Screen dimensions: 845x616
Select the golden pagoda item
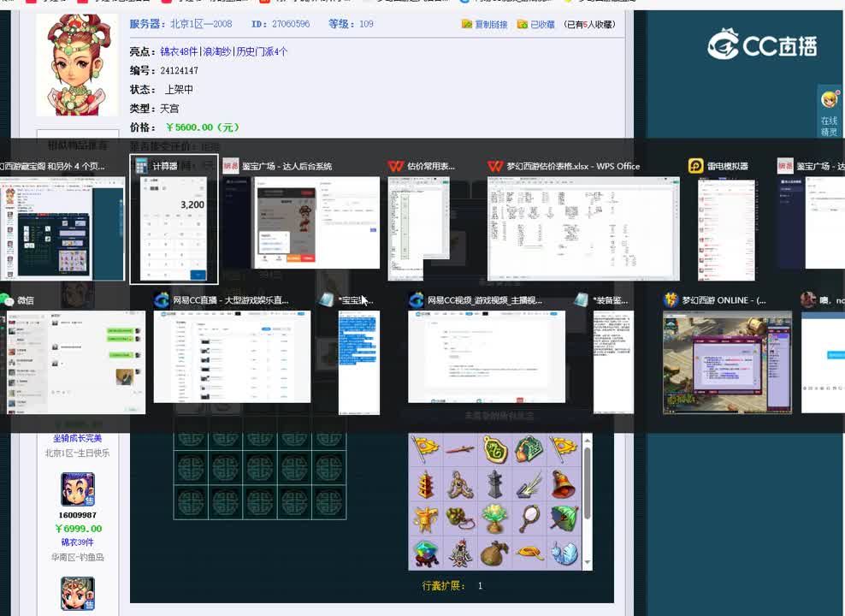(426, 484)
